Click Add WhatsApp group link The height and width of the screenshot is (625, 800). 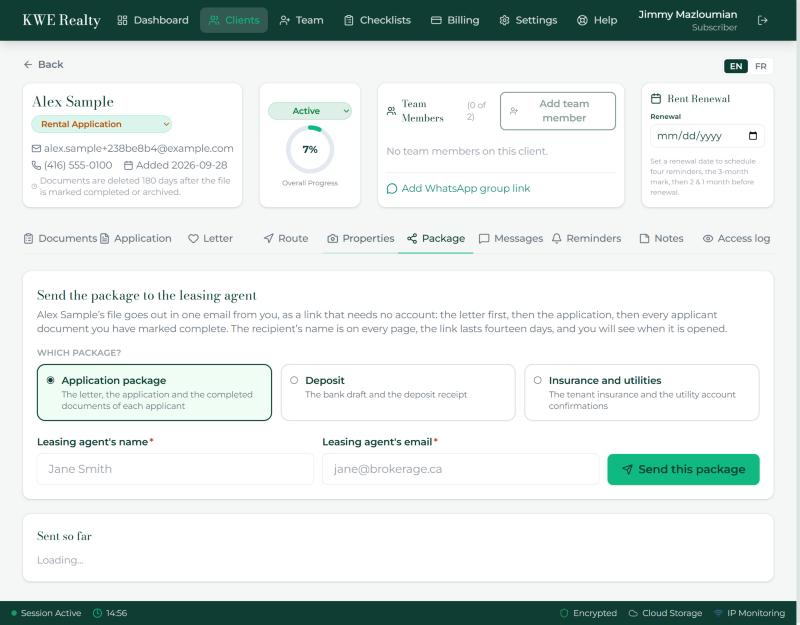click(458, 189)
